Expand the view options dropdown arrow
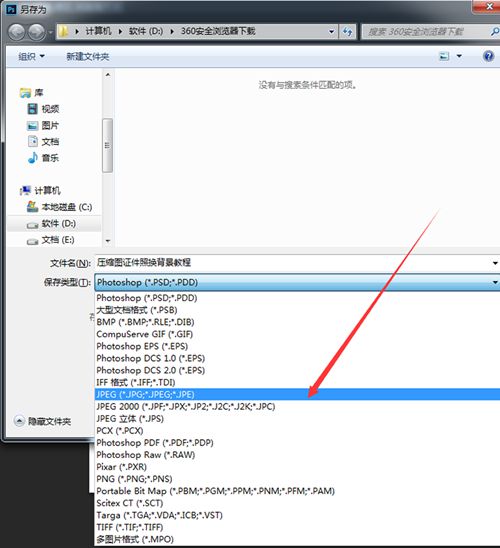 pos(459,56)
